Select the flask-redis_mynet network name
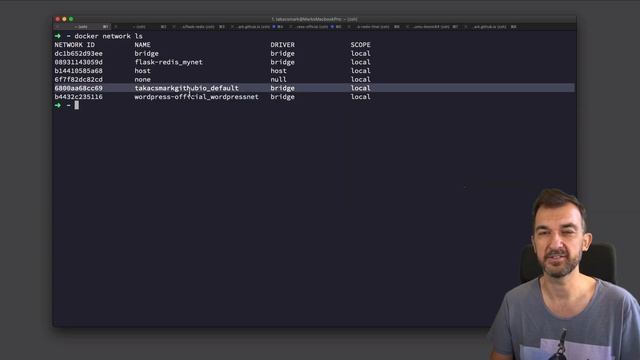 tap(169, 62)
